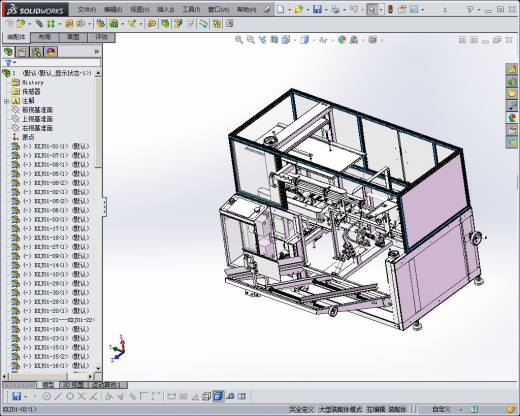This screenshot has width=520, height=416.
Task: Open the top task pane resources icon
Action: coord(512,69)
